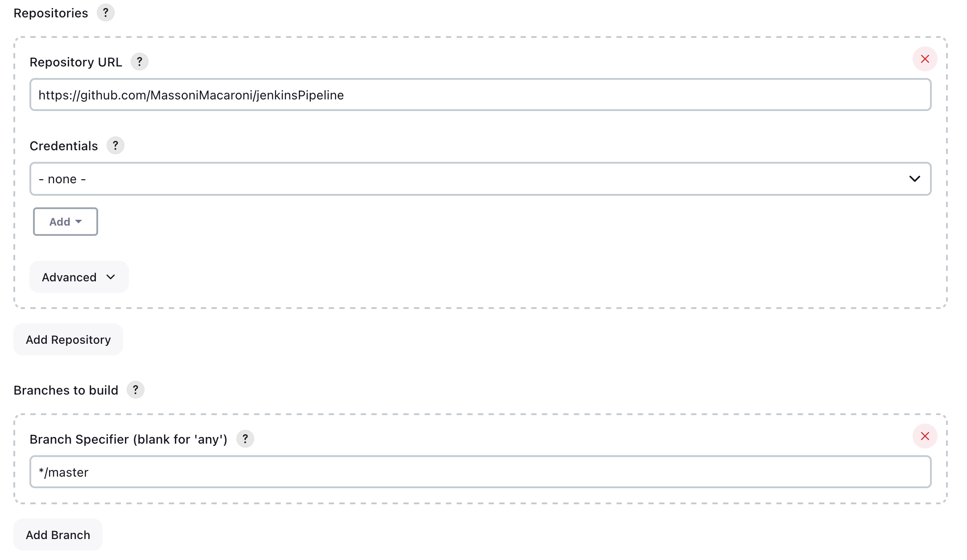Click the remove Branch Specifier button (red X)
Screen dimensions: 967x560
click(x=926, y=436)
